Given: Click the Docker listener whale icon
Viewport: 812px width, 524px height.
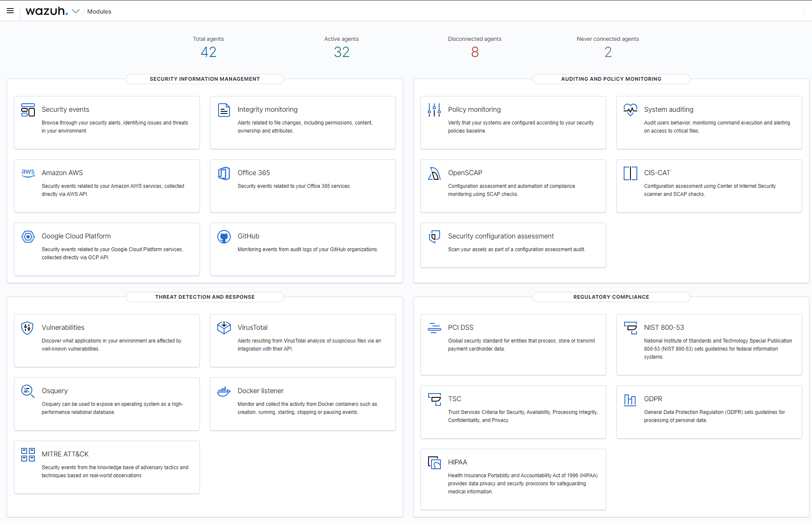Looking at the screenshot, I should coord(224,391).
